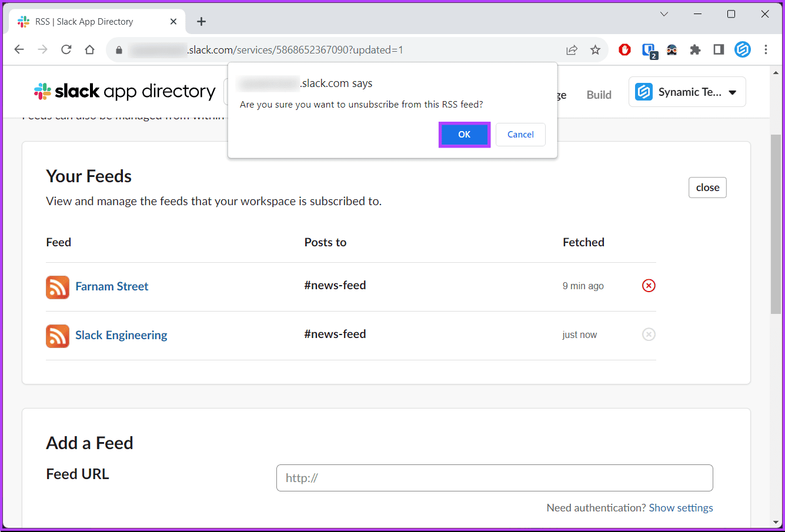Bookmark this page with the star icon
Viewport: 785px width, 532px height.
click(595, 50)
